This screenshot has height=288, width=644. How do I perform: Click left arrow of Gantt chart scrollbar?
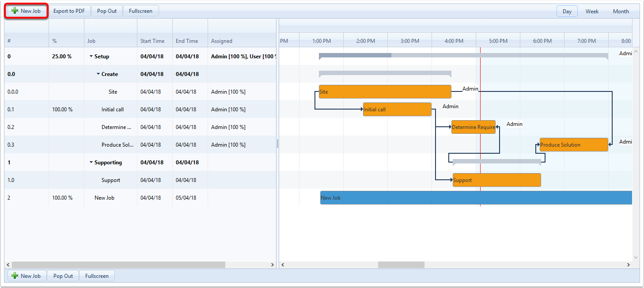click(283, 265)
